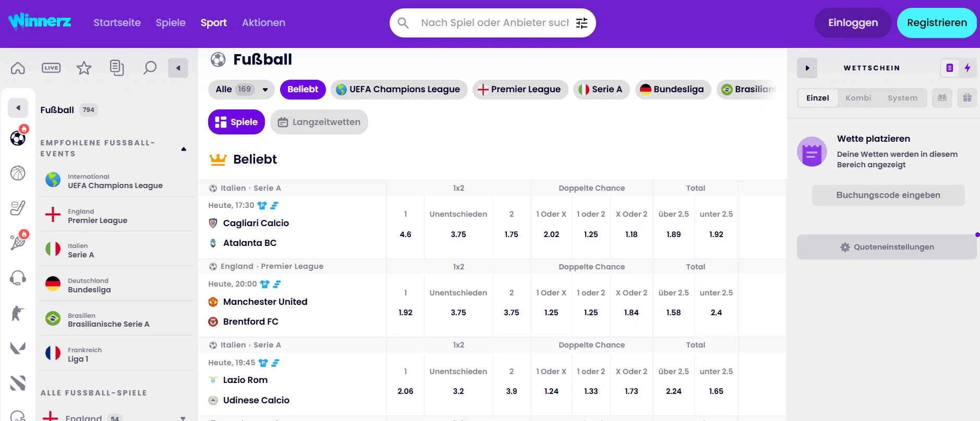
Task: Filter by Bundesliga chip
Action: [673, 90]
